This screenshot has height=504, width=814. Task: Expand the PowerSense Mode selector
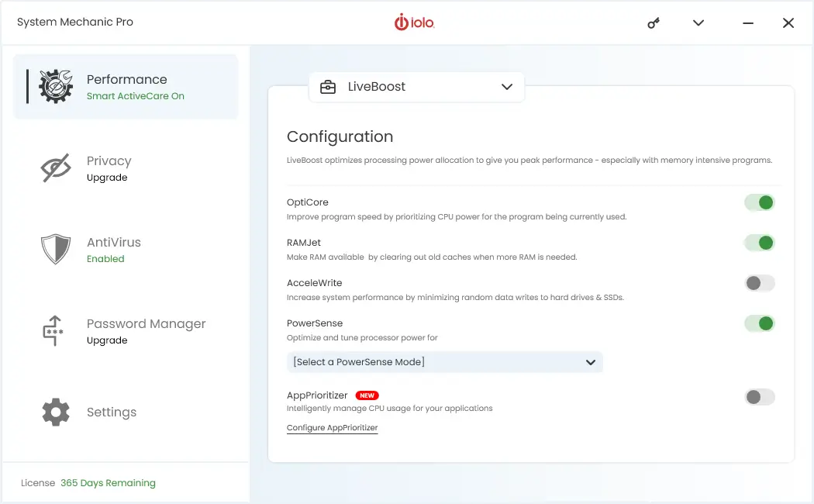pos(590,362)
